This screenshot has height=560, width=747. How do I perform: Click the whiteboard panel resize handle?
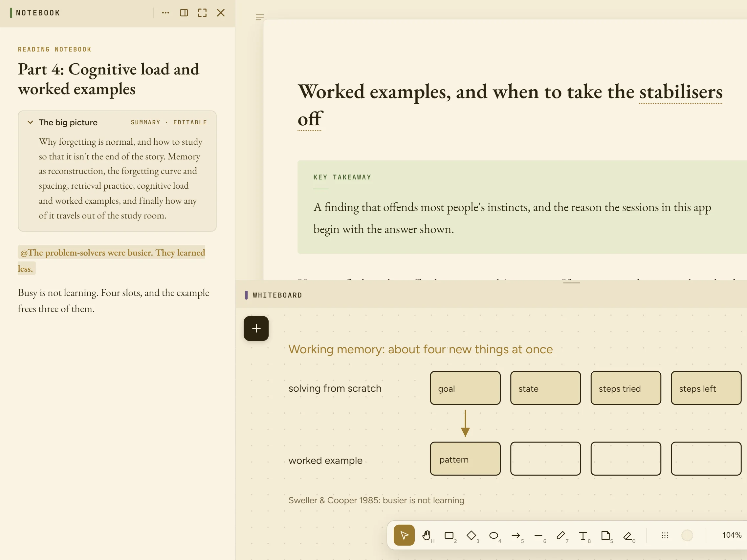pyautogui.click(x=571, y=283)
